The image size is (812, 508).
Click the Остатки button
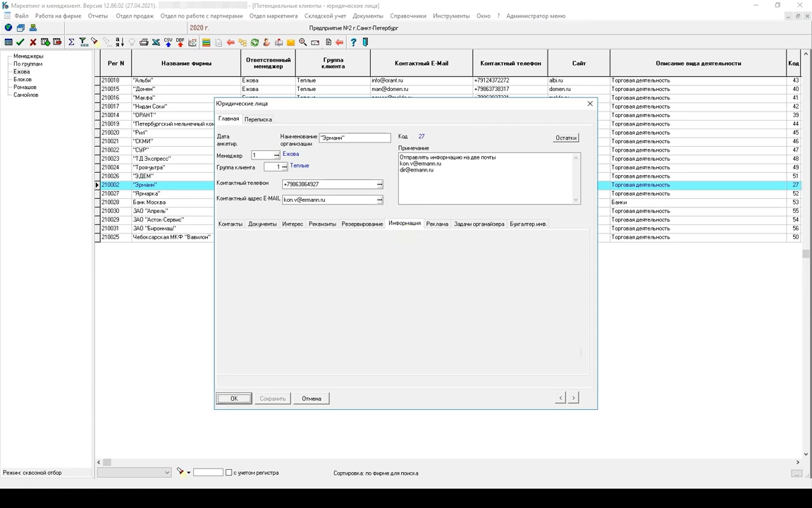click(566, 138)
